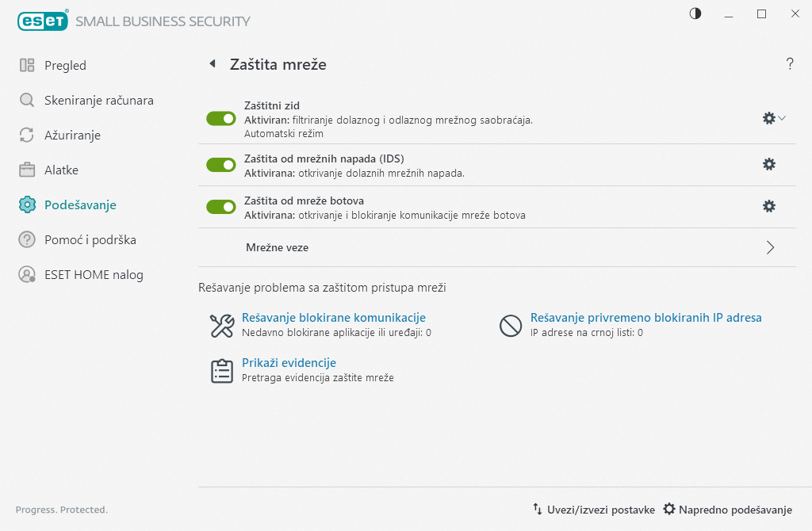Click the contrast theme toggle icon
This screenshot has height=531, width=812.
(x=695, y=13)
